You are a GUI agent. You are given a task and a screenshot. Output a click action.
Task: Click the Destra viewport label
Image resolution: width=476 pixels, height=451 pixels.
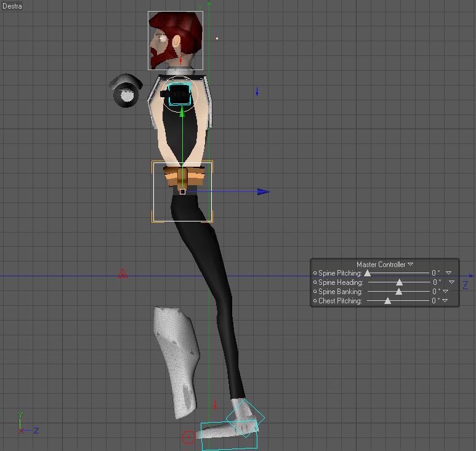tap(12, 6)
